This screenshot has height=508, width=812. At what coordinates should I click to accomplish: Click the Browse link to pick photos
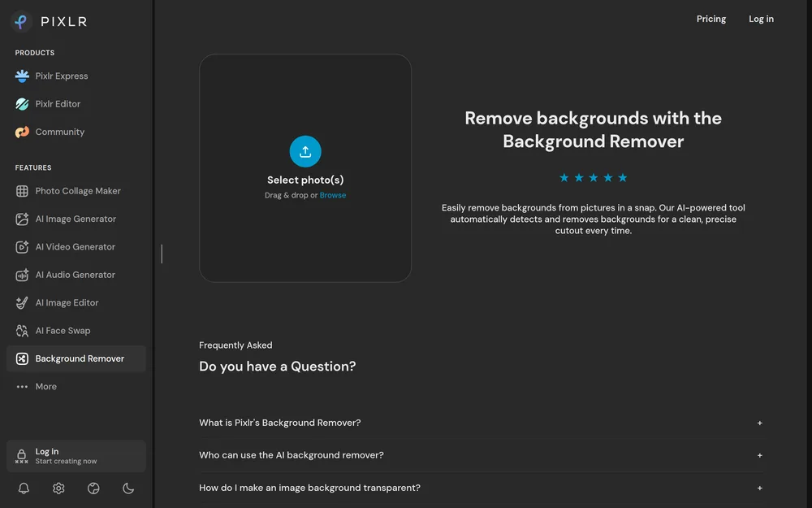click(x=332, y=195)
